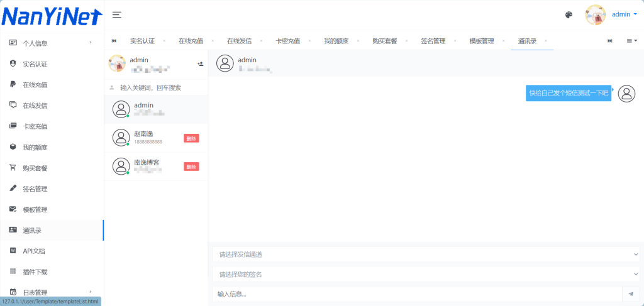Expand the 个人信息 submenu arrow
The height and width of the screenshot is (306, 644).
tap(91, 42)
